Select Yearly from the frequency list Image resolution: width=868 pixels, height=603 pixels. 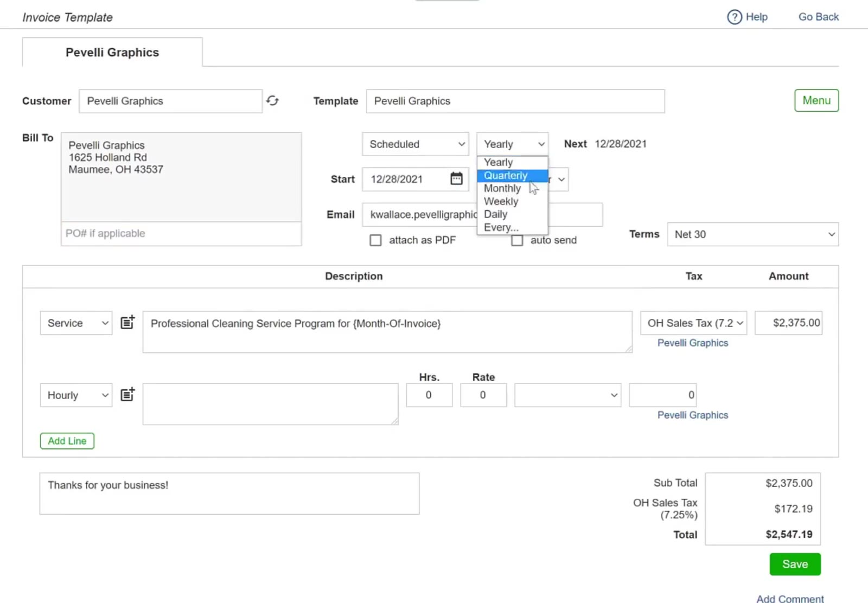[513, 162]
